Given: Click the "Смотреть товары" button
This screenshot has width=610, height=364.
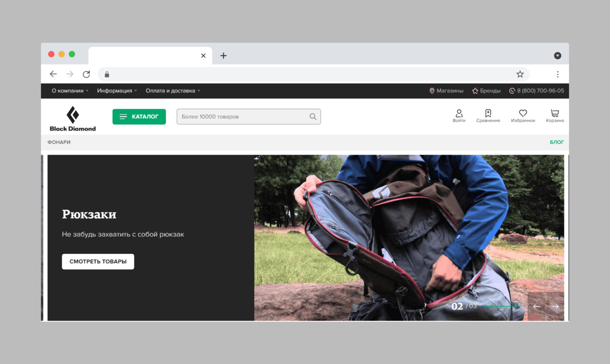Looking at the screenshot, I should pos(98,262).
